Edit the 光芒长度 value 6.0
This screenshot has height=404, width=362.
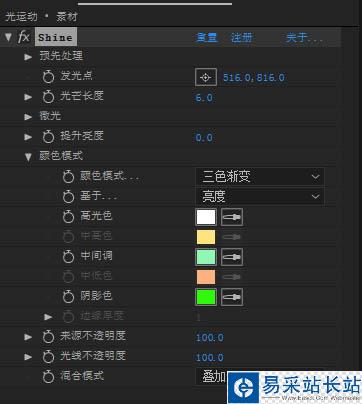tap(204, 98)
